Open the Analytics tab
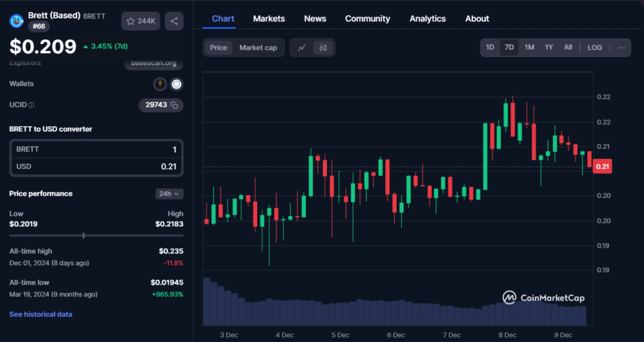Image resolution: width=644 pixels, height=342 pixels. coord(428,18)
